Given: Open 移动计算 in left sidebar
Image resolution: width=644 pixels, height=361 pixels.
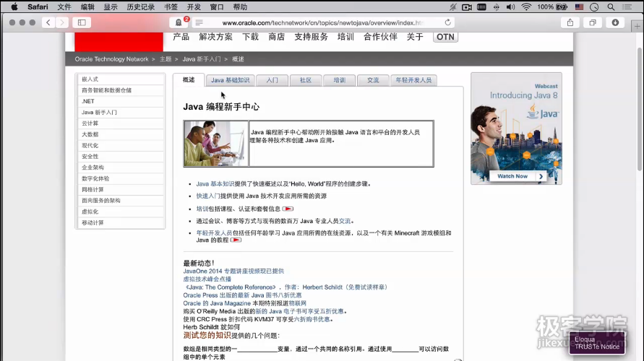Looking at the screenshot, I should coord(120,223).
